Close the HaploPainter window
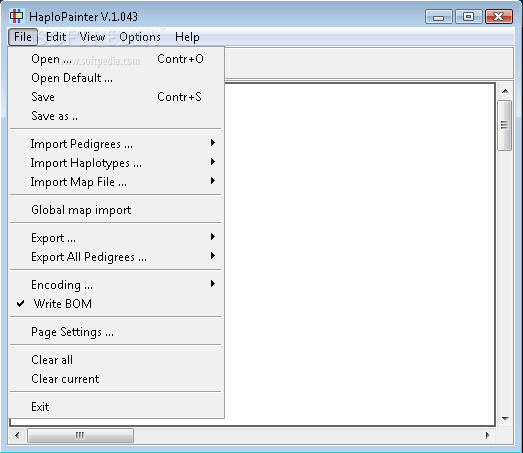 499,17
